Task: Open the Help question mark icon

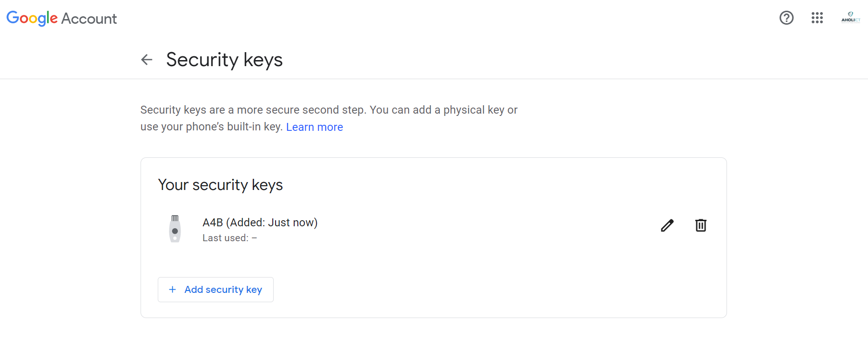Action: 787,18
